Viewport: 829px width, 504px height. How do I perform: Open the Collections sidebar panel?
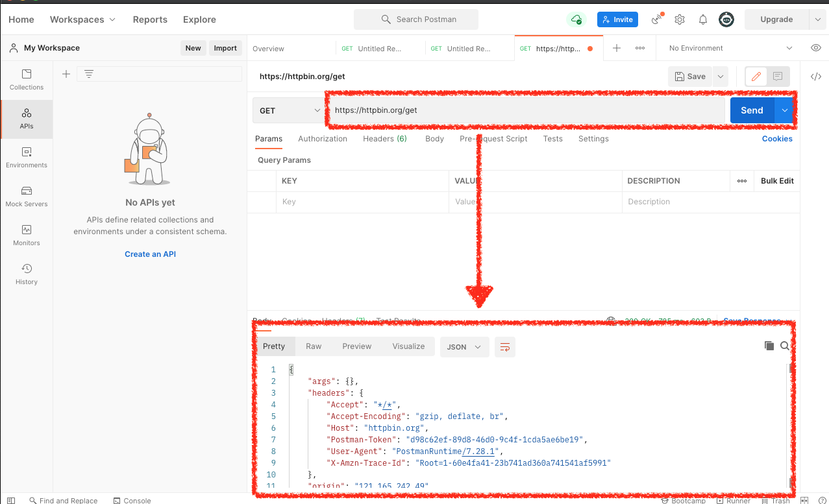point(27,80)
